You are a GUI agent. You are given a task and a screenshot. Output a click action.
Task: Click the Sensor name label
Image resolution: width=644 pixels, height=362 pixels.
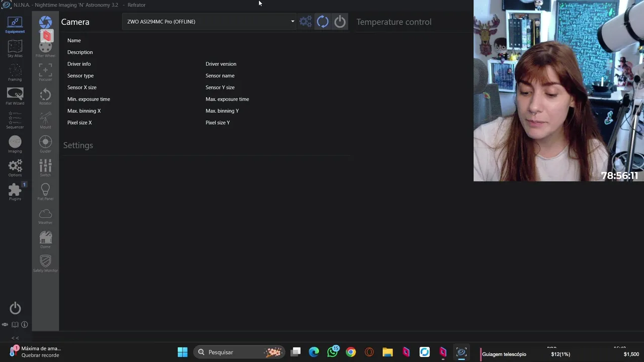(x=220, y=75)
